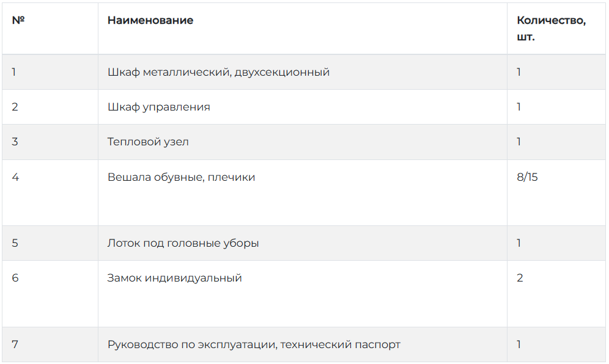The height and width of the screenshot is (364, 609).
Task: Select 'Вешала обувные, плечики' text
Action: 182,177
